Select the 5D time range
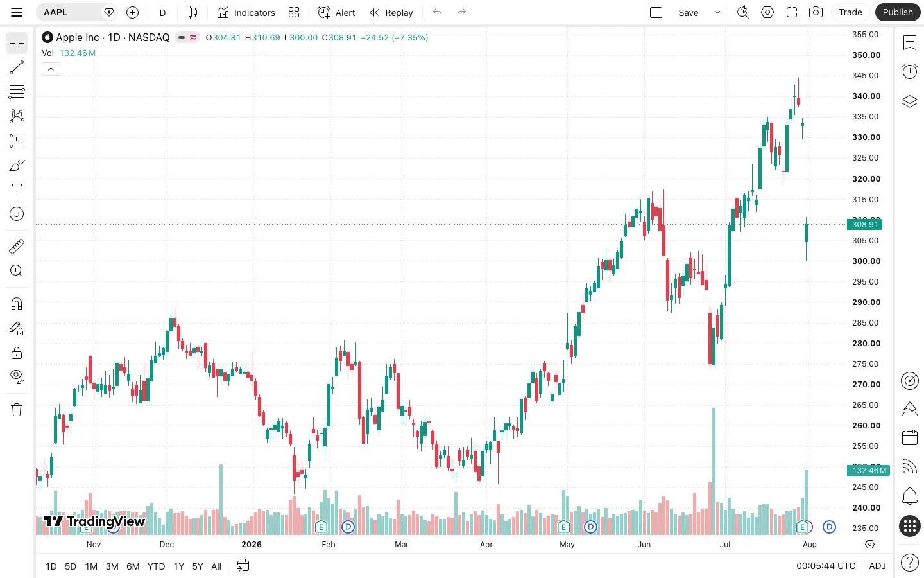The height and width of the screenshot is (578, 924). click(x=71, y=566)
